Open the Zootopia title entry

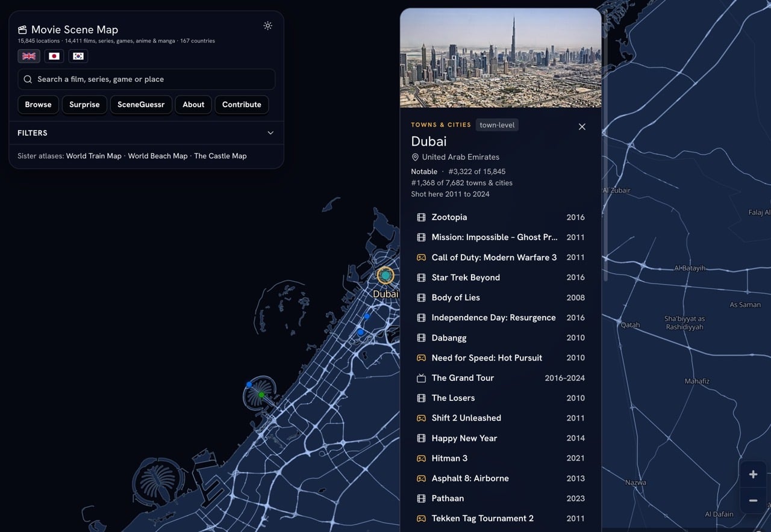click(501, 217)
